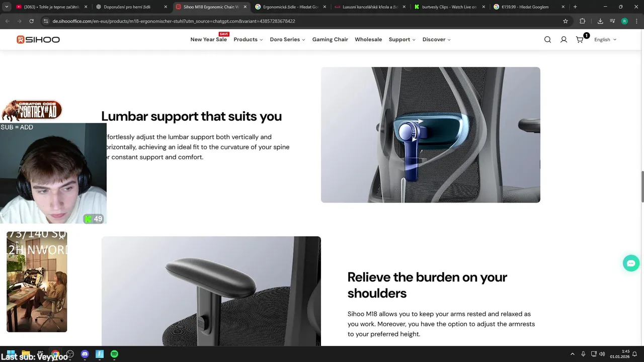Open the Chrome taskbar icon
644x362 pixels.
55,354
